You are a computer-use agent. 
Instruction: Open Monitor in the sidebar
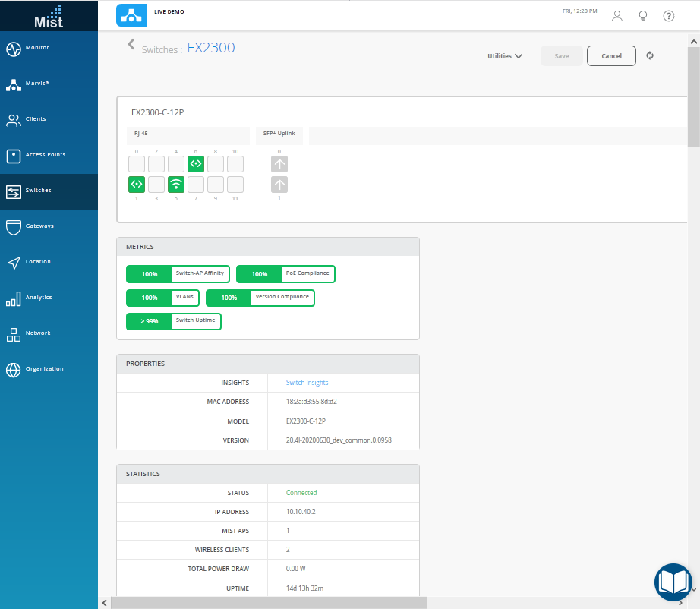click(x=36, y=48)
